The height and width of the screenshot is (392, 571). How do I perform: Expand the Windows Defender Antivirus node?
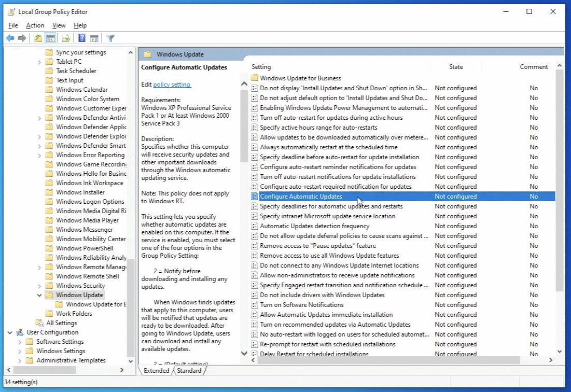coord(39,118)
